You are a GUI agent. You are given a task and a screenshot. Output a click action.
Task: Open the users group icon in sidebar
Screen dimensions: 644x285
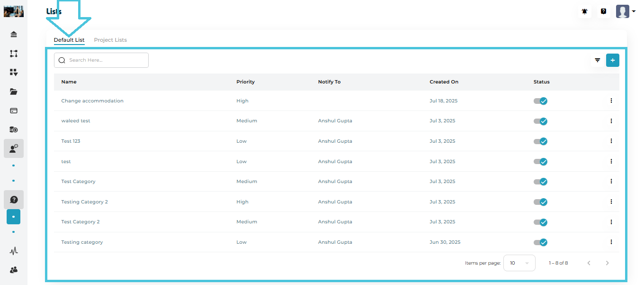coord(14,270)
